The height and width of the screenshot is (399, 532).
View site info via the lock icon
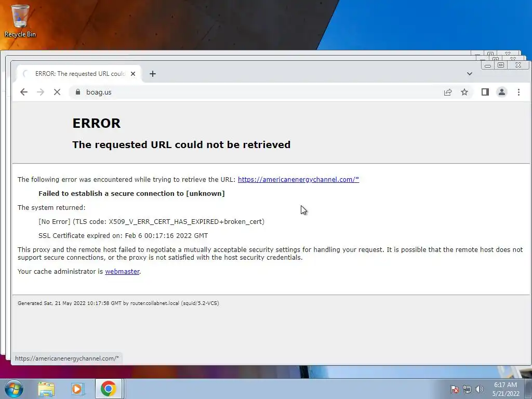tap(78, 92)
